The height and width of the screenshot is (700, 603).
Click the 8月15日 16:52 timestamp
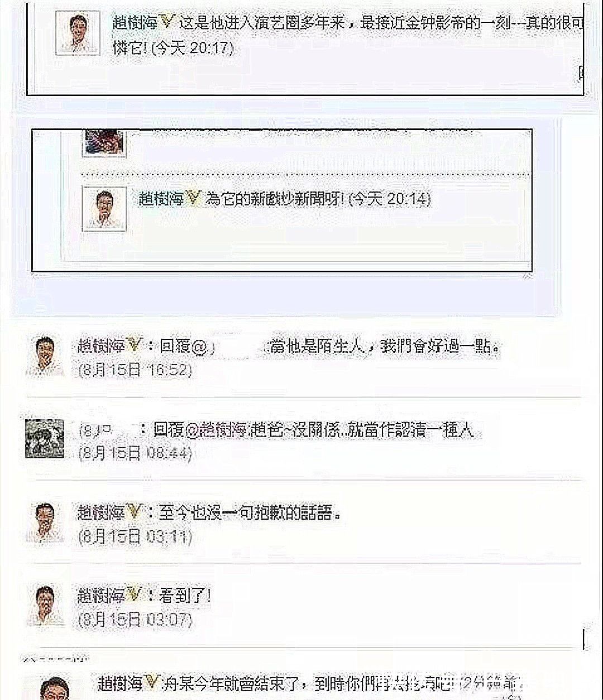pyautogui.click(x=136, y=369)
